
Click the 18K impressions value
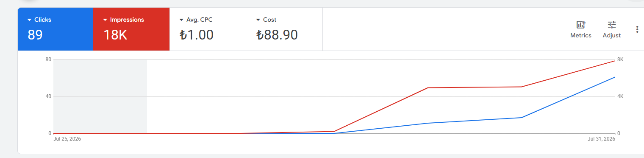coord(116,35)
